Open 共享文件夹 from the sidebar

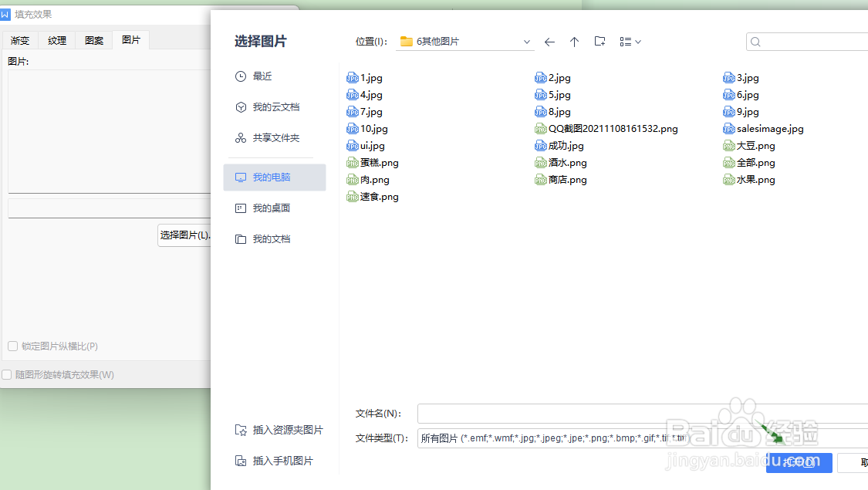278,137
